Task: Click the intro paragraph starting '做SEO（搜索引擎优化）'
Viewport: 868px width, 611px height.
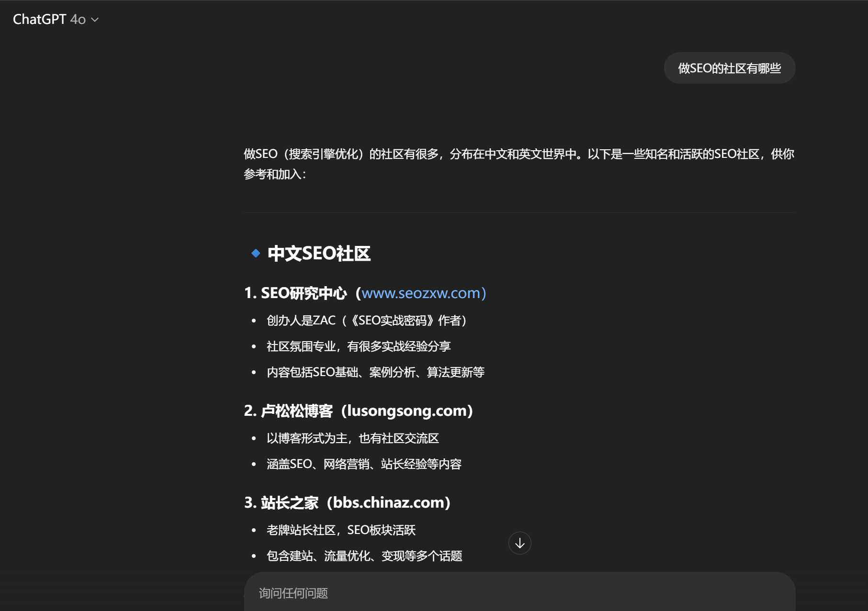Action: coord(519,164)
